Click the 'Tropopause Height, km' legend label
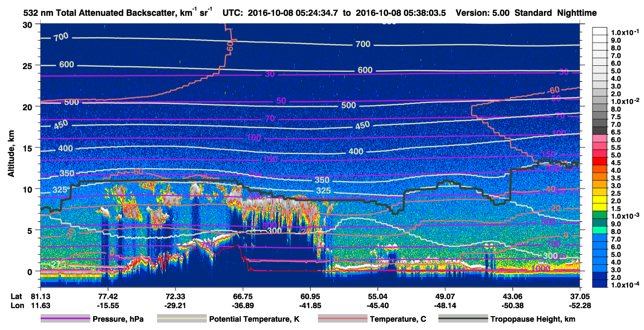This screenshot has height=330, width=644. [x=533, y=319]
